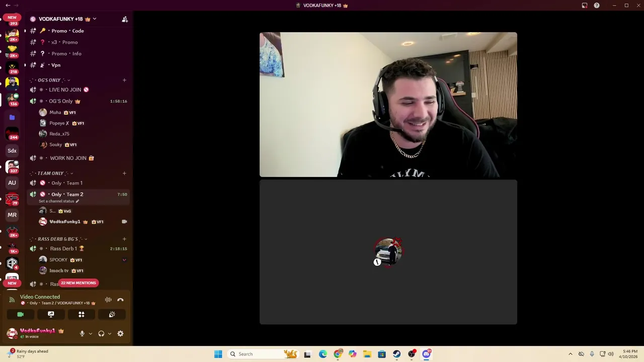Viewport: 644px width, 362px height.
Task: Open the Sdx server
Action: (12, 150)
